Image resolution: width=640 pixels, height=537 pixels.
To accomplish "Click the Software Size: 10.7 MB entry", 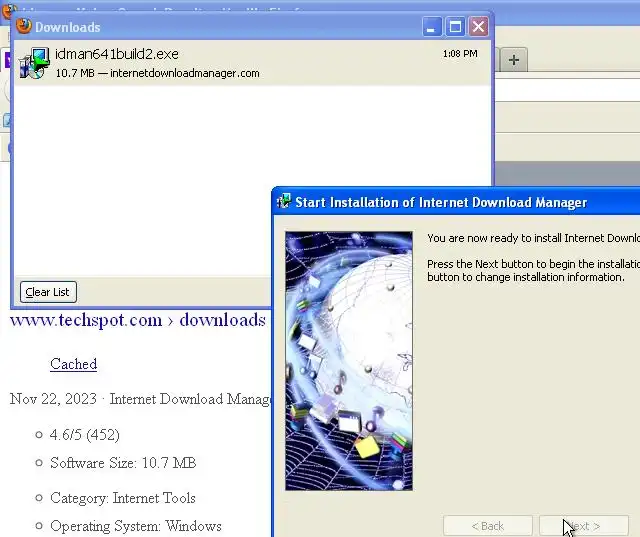I will (x=123, y=463).
